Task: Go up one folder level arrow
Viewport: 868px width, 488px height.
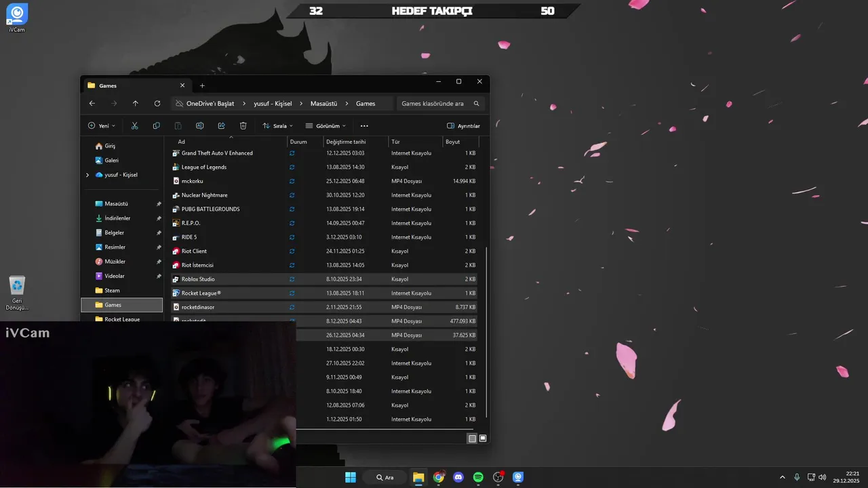Action: pyautogui.click(x=136, y=104)
